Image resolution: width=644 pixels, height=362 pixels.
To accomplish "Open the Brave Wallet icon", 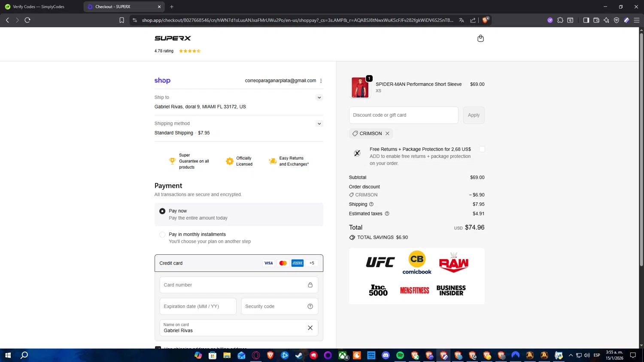I will coord(596,20).
